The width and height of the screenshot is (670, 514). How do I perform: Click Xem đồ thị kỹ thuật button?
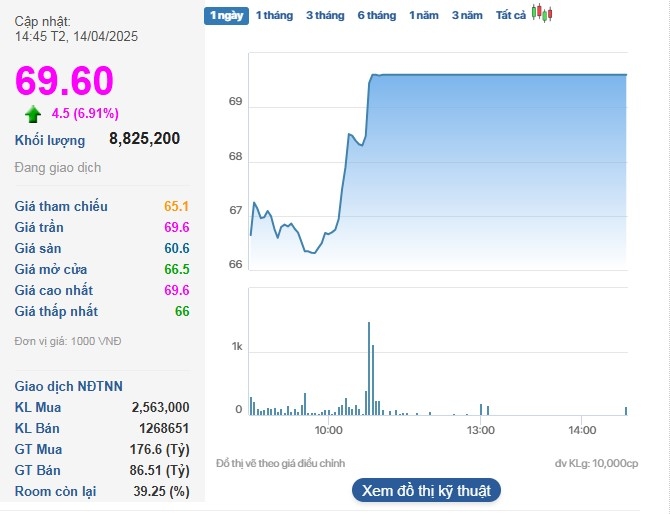pos(425,490)
